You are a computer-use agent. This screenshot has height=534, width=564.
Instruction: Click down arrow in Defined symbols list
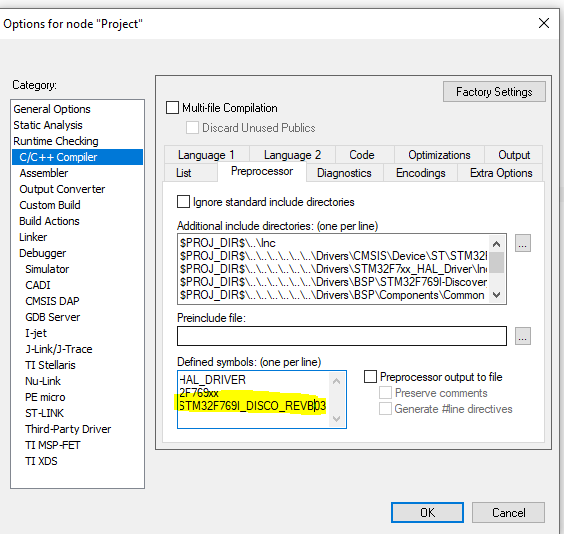[336, 419]
